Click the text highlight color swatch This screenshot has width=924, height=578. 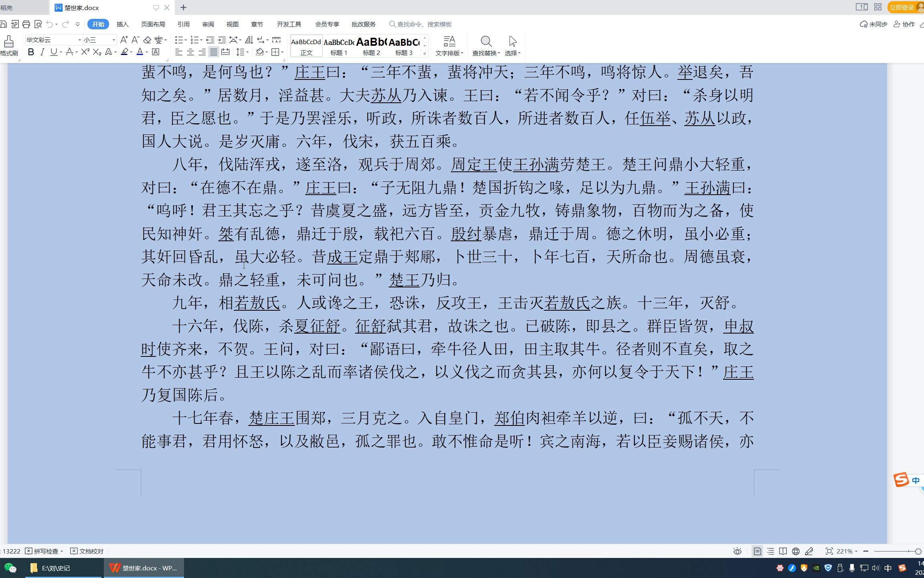(124, 52)
